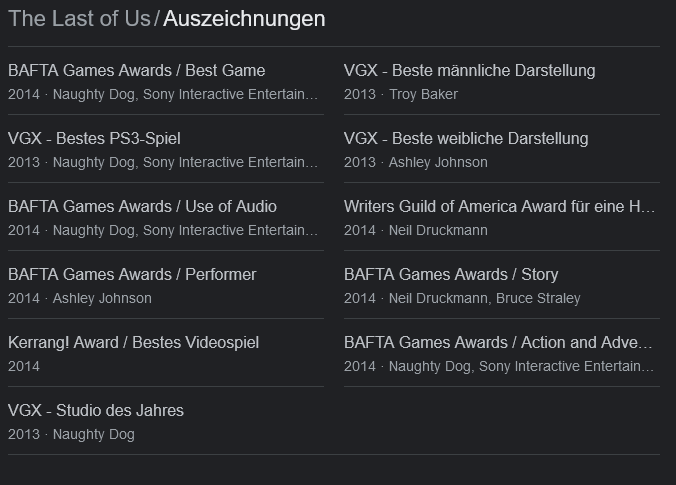Click BAFTA Games Awards / Performer entry

pos(132,275)
